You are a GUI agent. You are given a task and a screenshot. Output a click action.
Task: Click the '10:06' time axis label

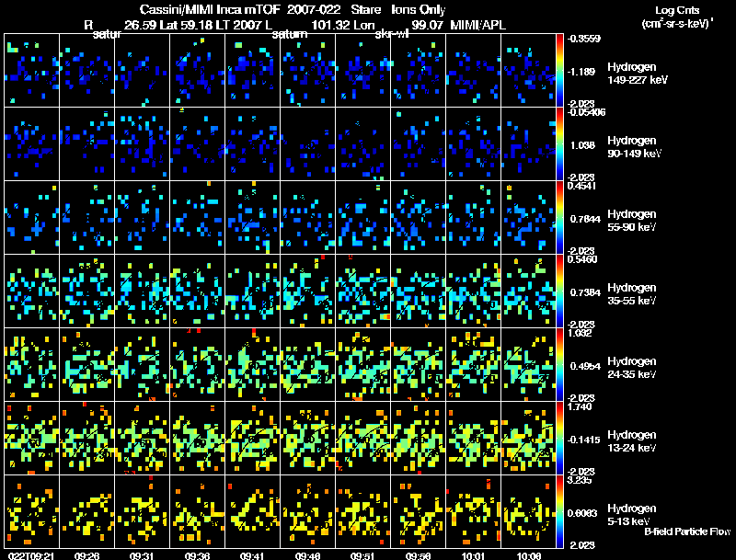pos(528,555)
